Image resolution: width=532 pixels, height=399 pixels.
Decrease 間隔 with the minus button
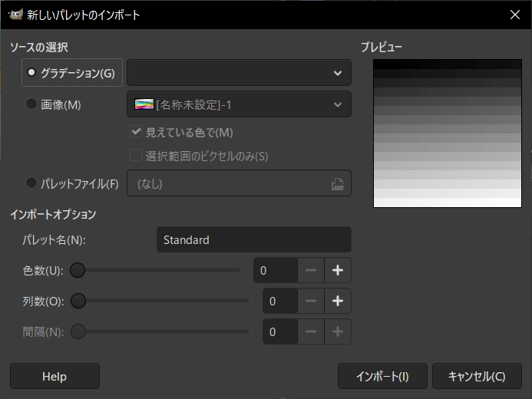[311, 331]
